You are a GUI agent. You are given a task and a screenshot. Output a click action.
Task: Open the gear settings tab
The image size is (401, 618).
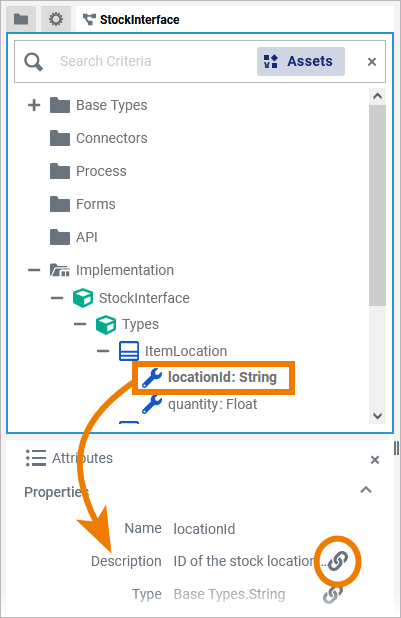point(56,19)
